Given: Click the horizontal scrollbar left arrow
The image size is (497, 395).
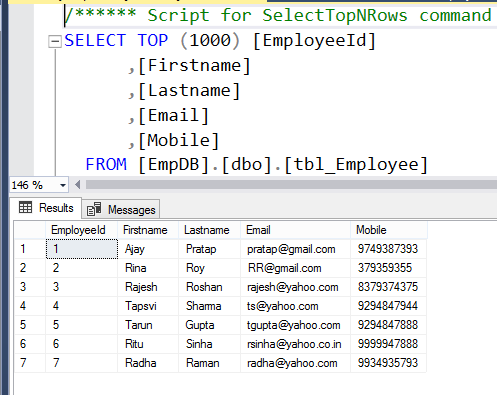Looking at the screenshot, I should (78, 185).
